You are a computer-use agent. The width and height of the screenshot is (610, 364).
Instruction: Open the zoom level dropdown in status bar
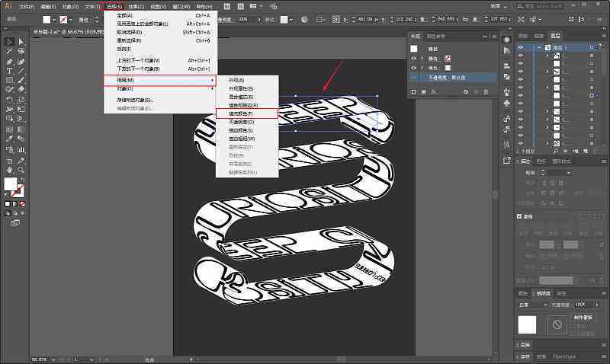pos(53,359)
